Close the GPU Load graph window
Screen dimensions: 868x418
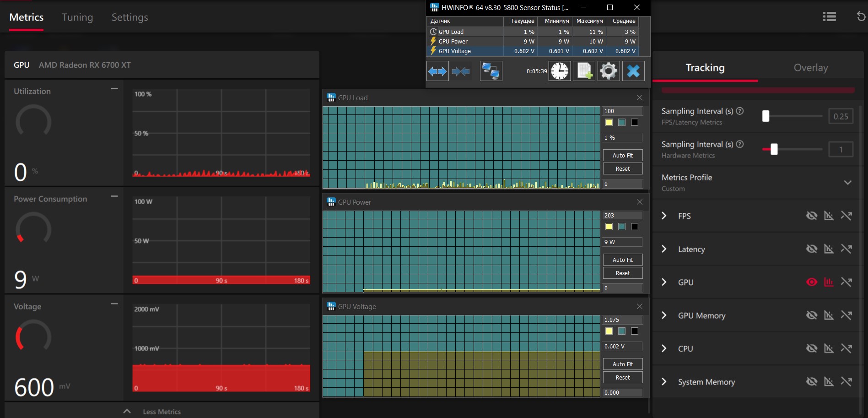tap(640, 98)
